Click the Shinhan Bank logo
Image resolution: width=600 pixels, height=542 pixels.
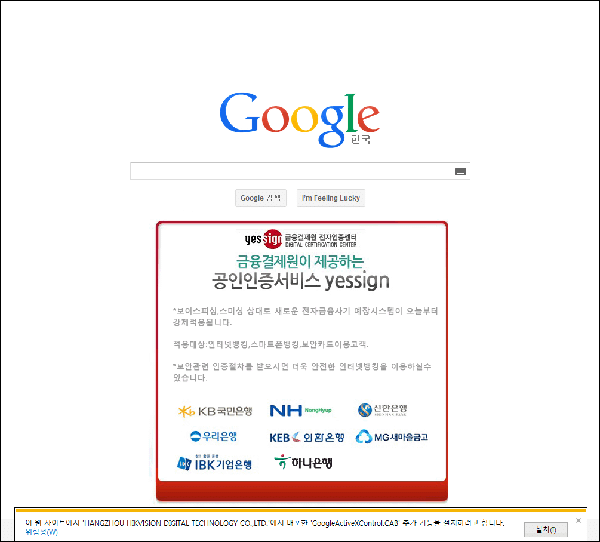point(382,410)
